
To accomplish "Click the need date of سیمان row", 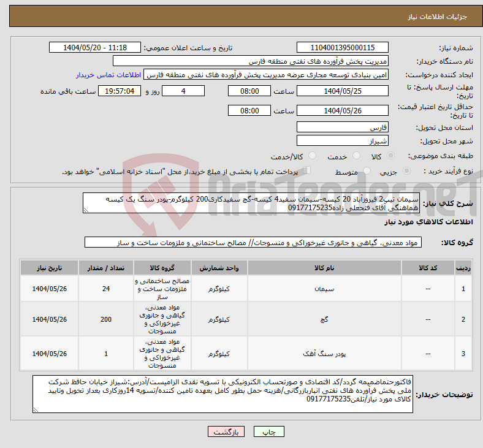I will (49, 289).
